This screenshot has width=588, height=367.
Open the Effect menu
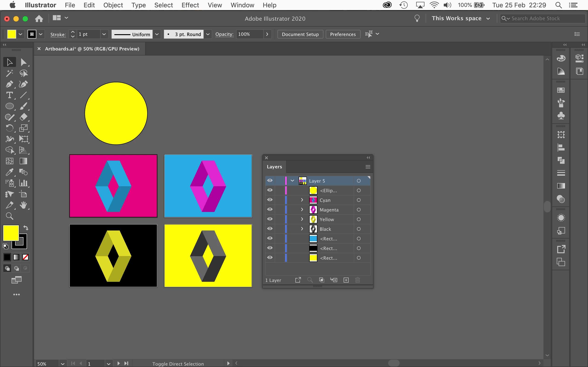click(190, 5)
